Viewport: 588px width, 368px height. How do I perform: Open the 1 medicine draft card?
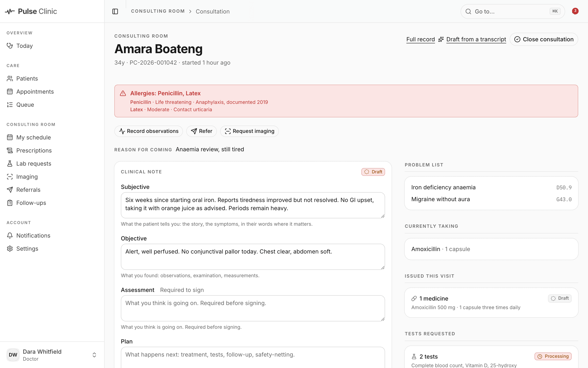491,303
